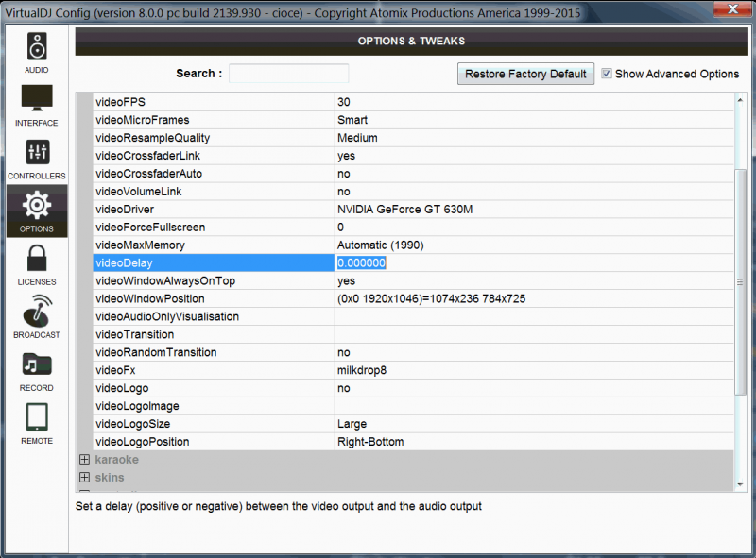The image size is (756, 558).
Task: Close the VirtualDJ Config window
Action: click(x=732, y=8)
